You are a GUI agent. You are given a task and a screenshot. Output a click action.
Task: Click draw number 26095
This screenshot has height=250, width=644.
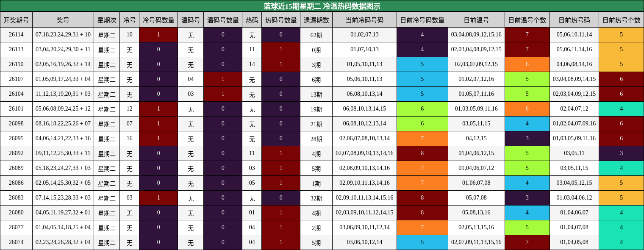pyautogui.click(x=16, y=139)
